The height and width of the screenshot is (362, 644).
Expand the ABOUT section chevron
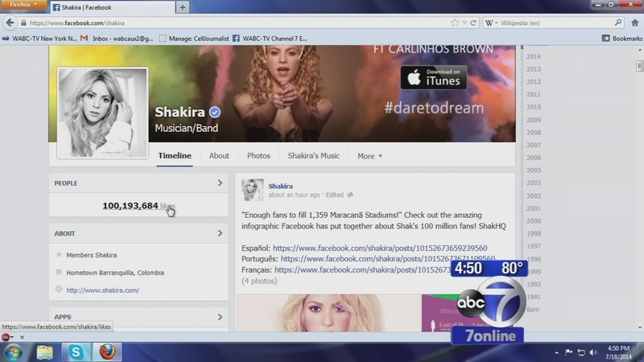coord(220,233)
